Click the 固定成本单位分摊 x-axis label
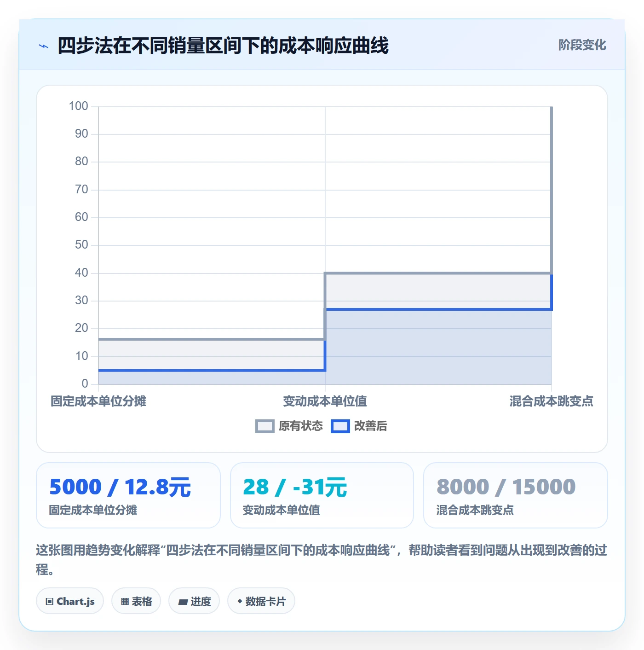Viewport: 644px width, 650px height. (98, 401)
